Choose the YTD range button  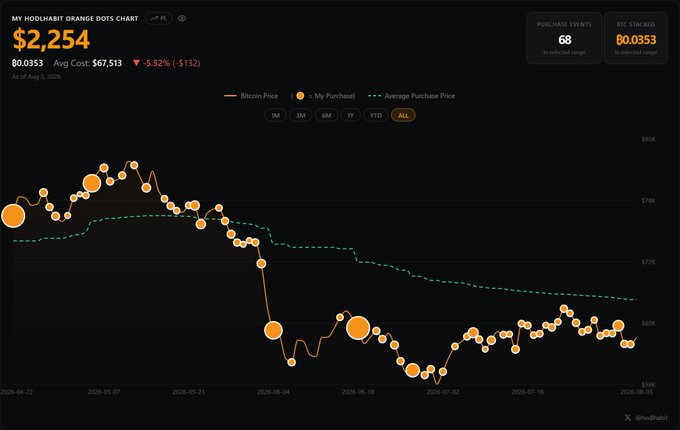click(376, 115)
